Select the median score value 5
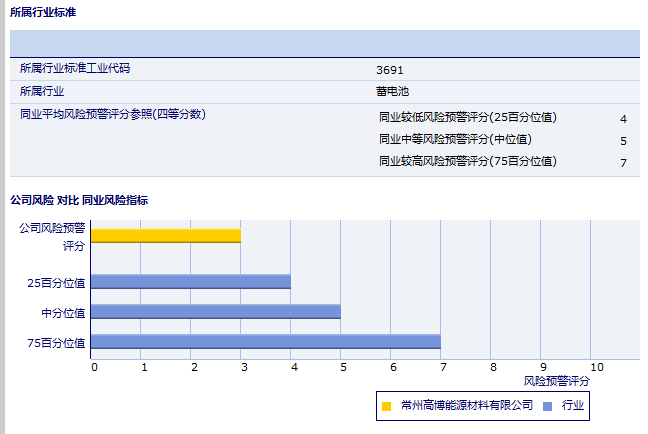 [x=623, y=141]
